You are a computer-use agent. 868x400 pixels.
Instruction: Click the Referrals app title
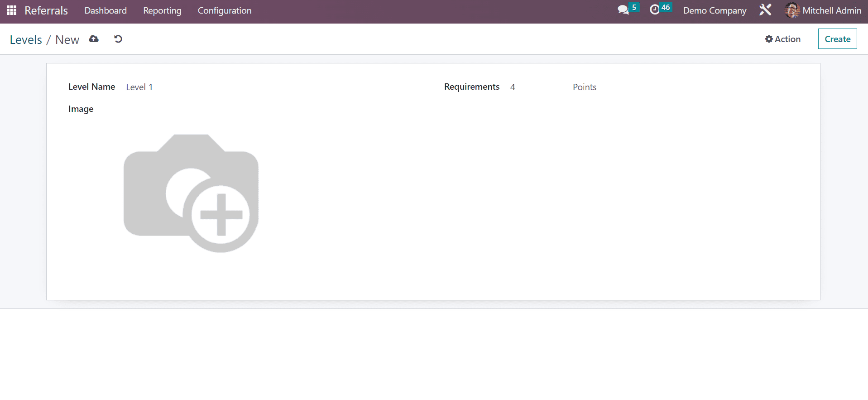coord(46,10)
